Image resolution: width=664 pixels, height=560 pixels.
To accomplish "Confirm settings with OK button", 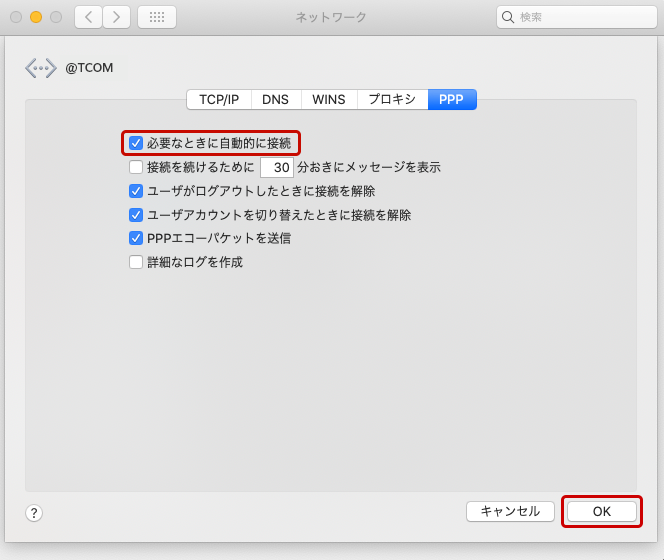I will 602,511.
